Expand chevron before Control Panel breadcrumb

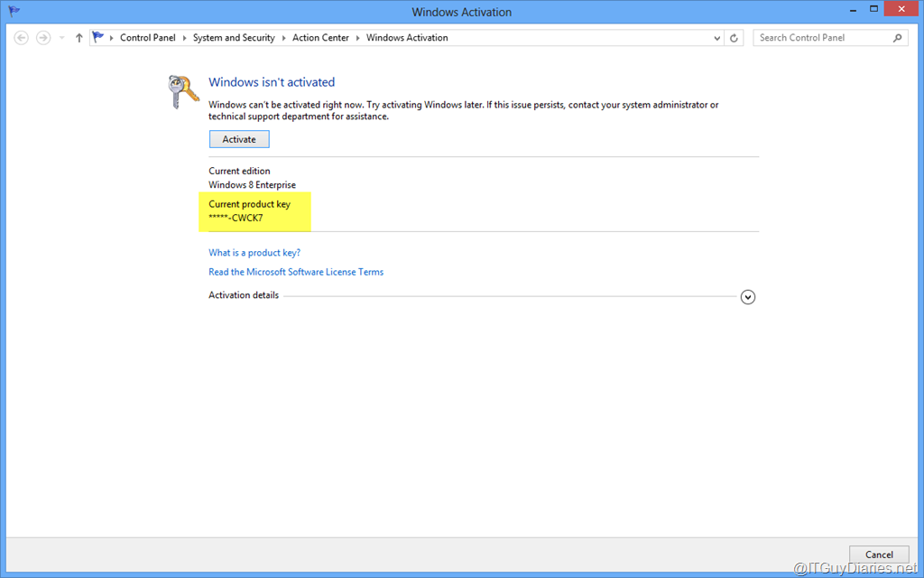tap(111, 38)
